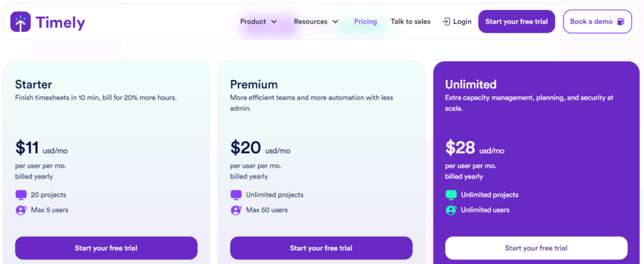Click the Premium Unlimited projects monitor icon
This screenshot has width=644, height=264.
(x=236, y=195)
